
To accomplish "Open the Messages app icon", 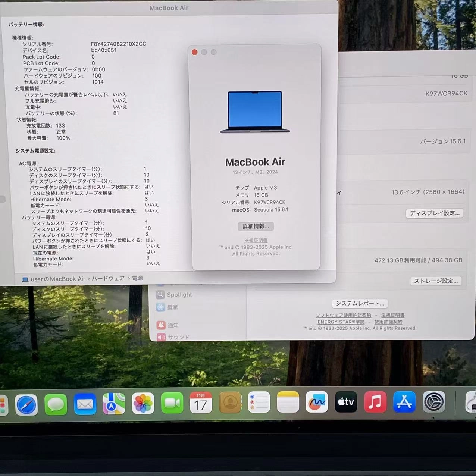I will point(55,404).
